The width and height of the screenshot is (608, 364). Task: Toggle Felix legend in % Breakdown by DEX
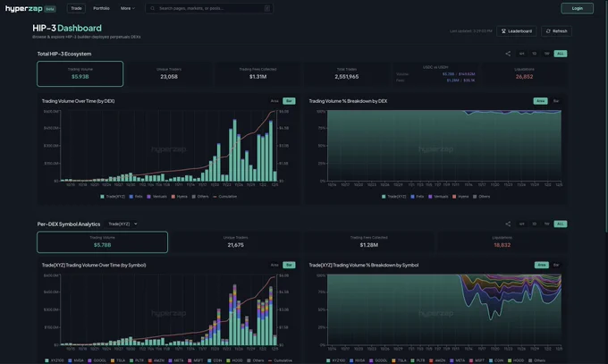417,197
